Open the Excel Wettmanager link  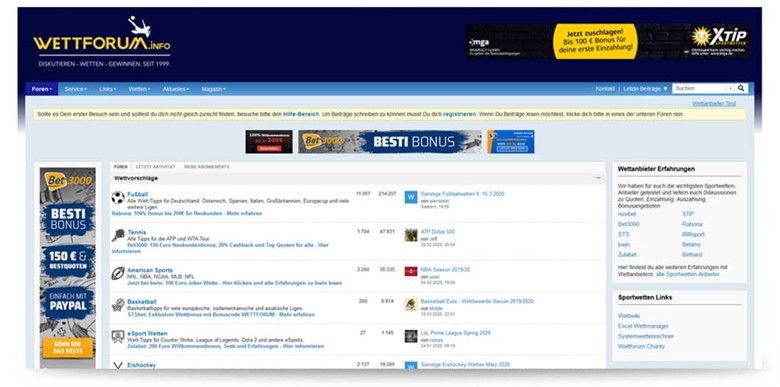coord(642,326)
